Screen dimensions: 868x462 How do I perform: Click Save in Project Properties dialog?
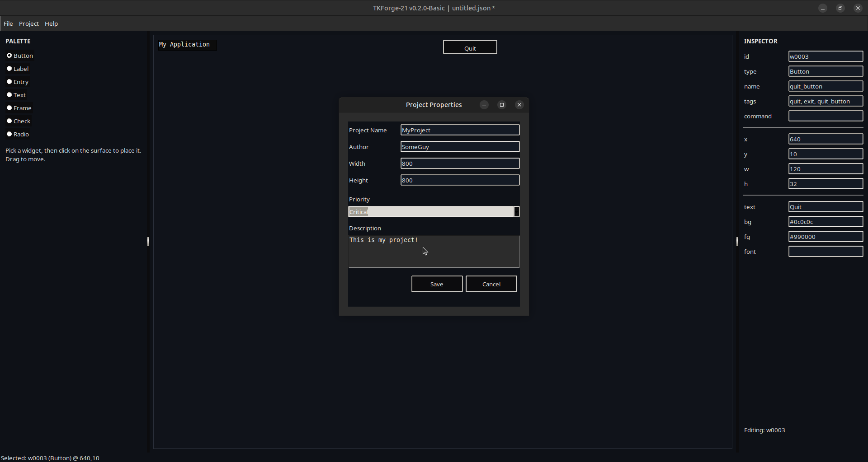[437, 284]
